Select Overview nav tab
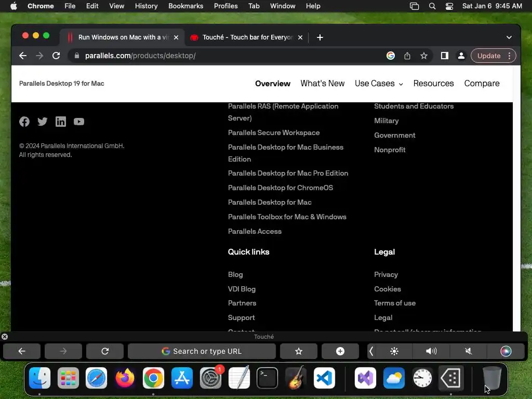 pyautogui.click(x=273, y=84)
